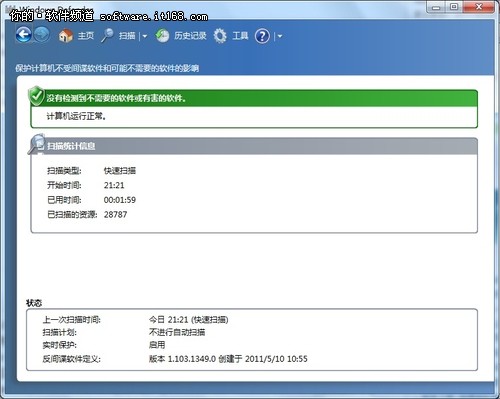This screenshot has height=399, width=500.
Task: Click the blue Back arrow button
Action: (24, 34)
